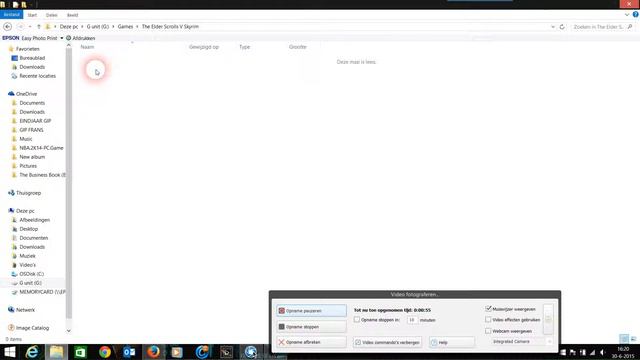Select MEMORYCARD drive in sidebar

[42, 292]
